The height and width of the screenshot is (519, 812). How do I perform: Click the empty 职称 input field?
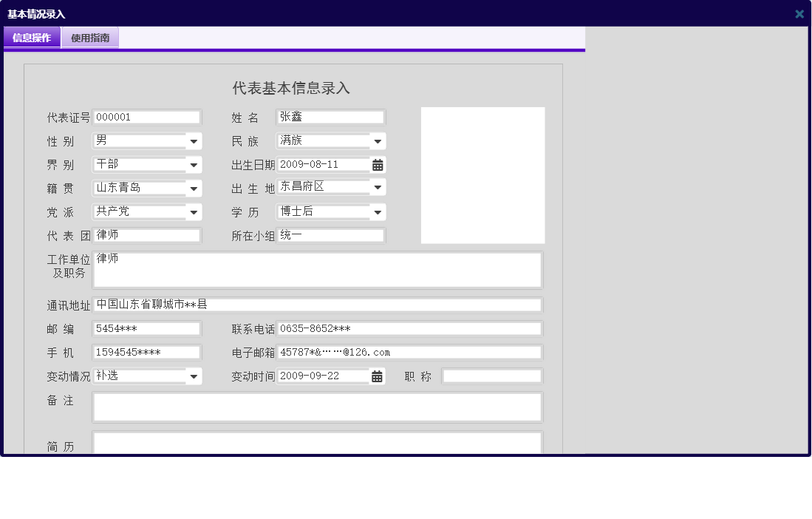(x=492, y=376)
